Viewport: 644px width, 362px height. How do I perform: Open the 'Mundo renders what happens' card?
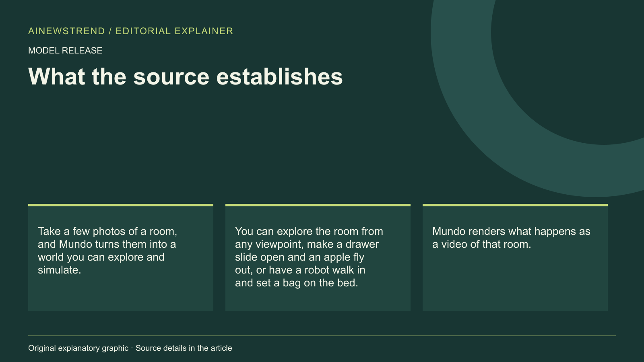point(515,258)
